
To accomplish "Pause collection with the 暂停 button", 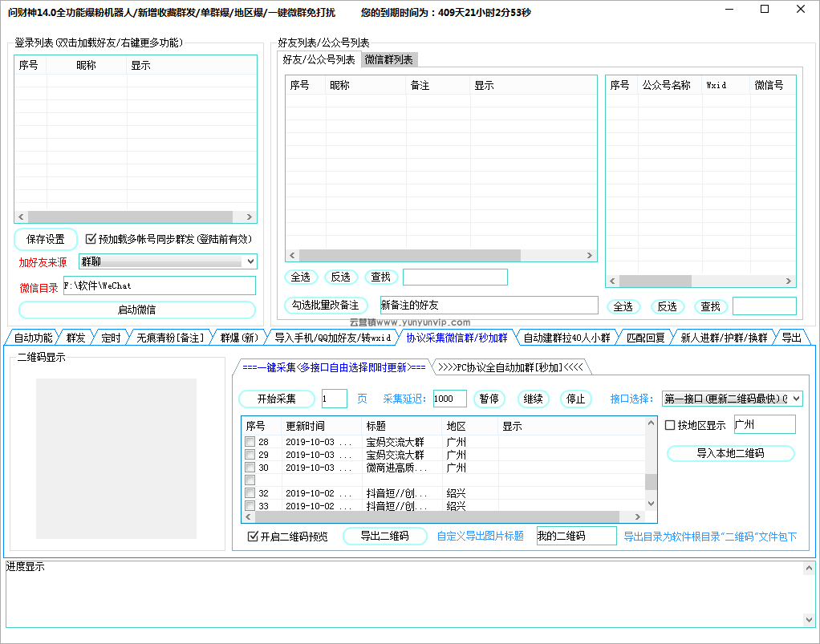I will 489,399.
